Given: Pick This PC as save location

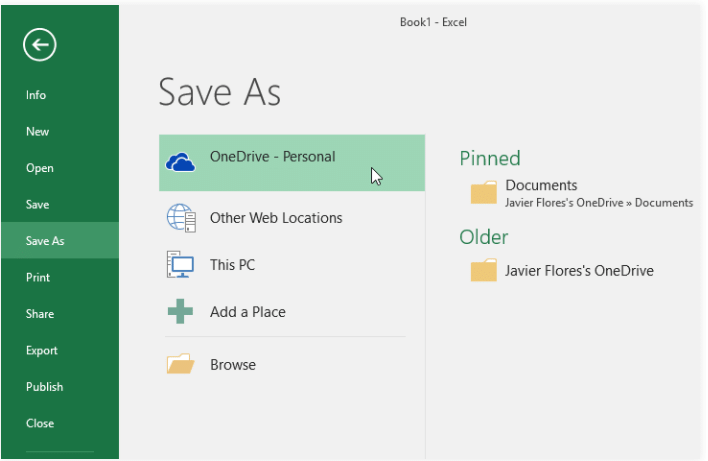Looking at the screenshot, I should 233,265.
